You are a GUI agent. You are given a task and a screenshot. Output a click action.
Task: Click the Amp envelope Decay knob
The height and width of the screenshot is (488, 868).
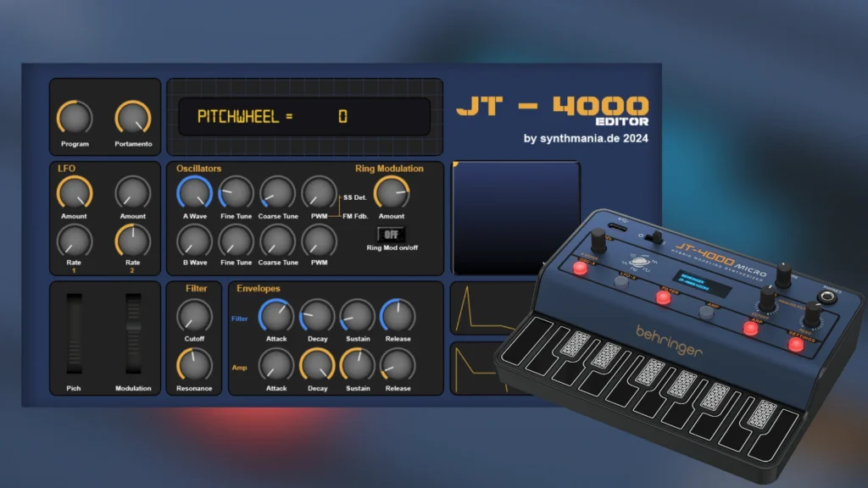pyautogui.click(x=317, y=364)
